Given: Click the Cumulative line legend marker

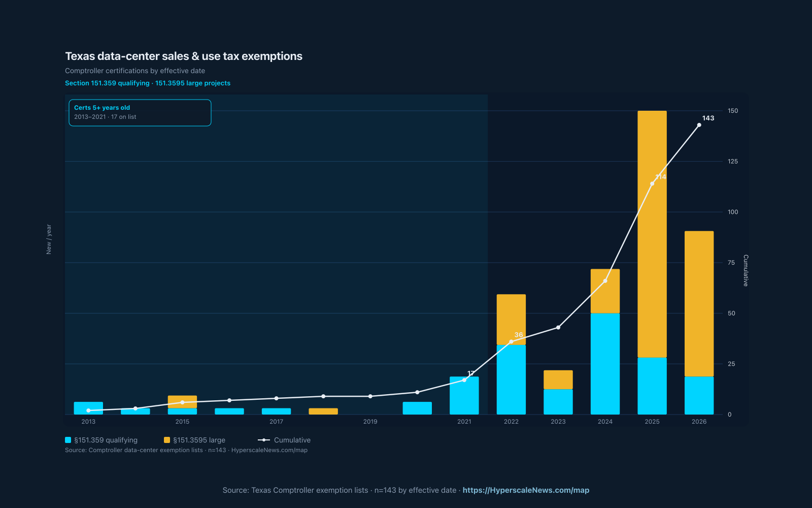Looking at the screenshot, I should point(264,440).
